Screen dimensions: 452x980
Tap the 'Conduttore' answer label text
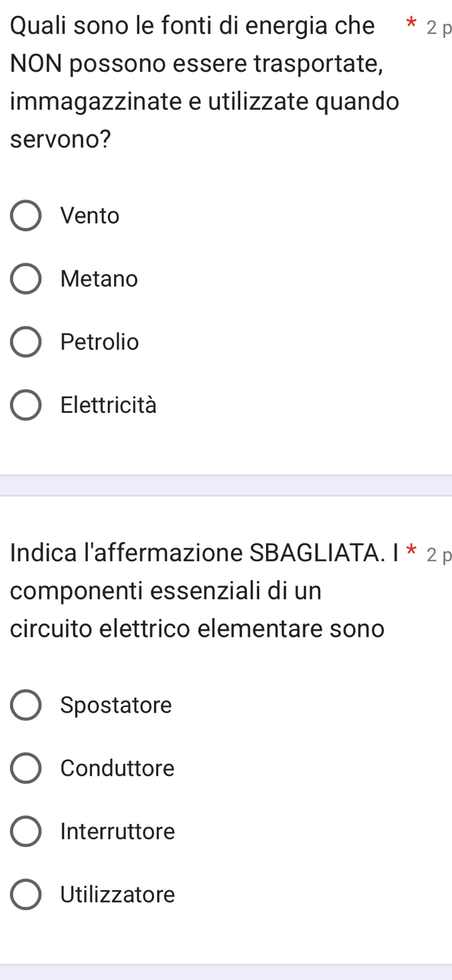point(117,768)
